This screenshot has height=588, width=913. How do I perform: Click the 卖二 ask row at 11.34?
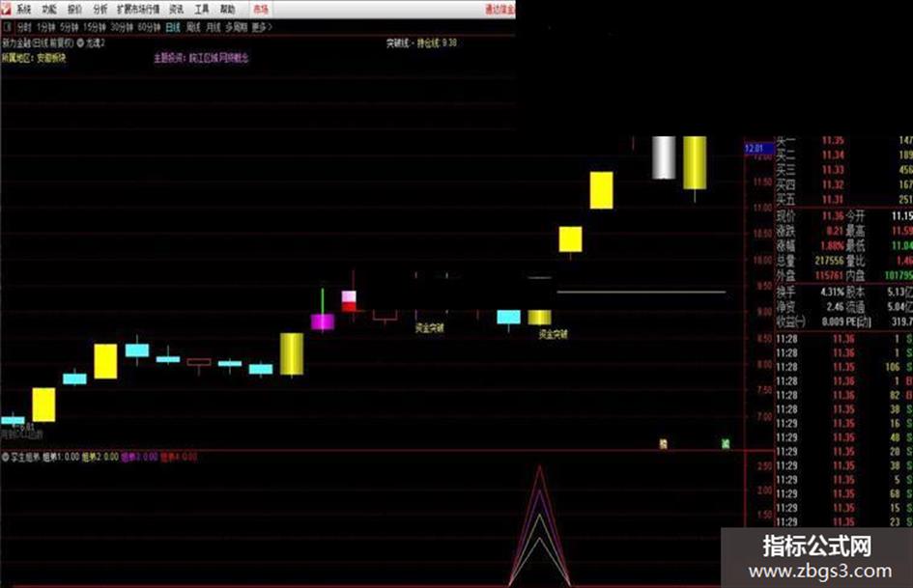(843, 154)
